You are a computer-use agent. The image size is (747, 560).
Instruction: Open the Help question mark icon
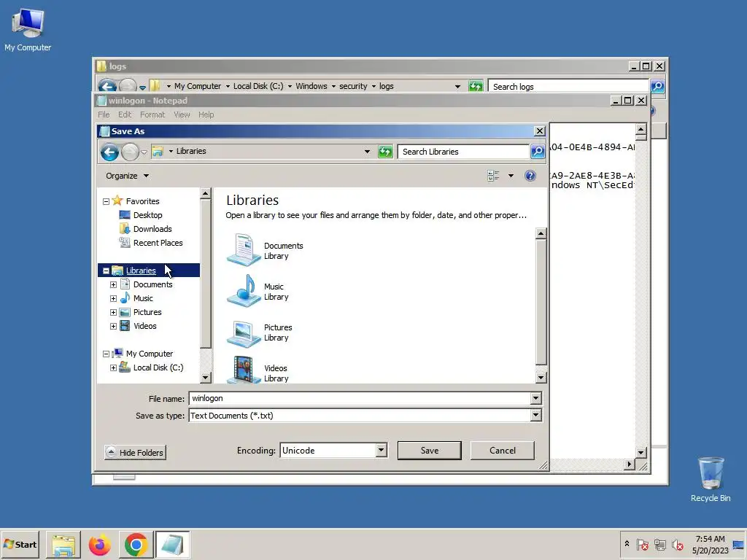click(x=530, y=176)
